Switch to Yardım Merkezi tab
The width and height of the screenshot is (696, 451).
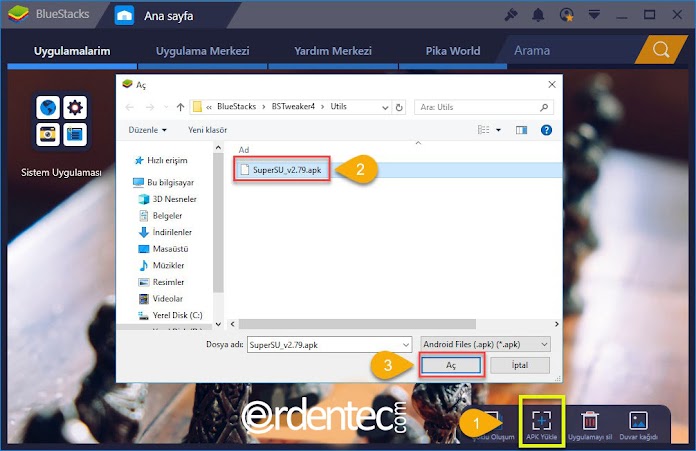333,51
